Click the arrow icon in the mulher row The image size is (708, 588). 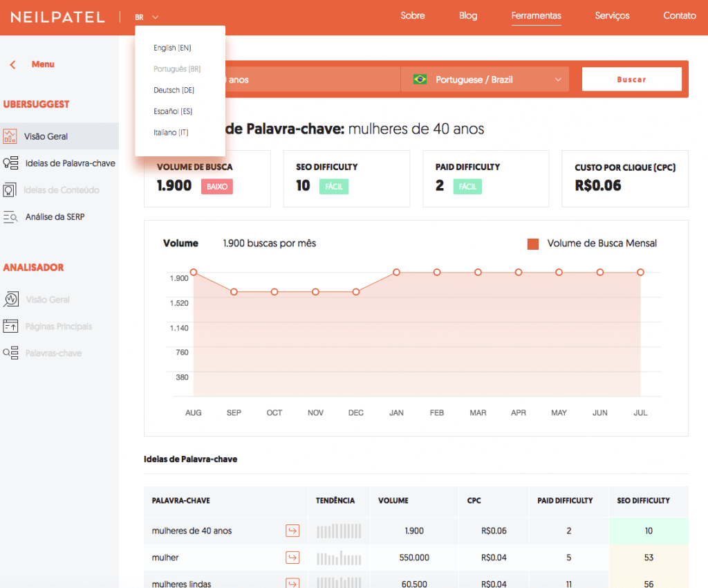coord(292,558)
